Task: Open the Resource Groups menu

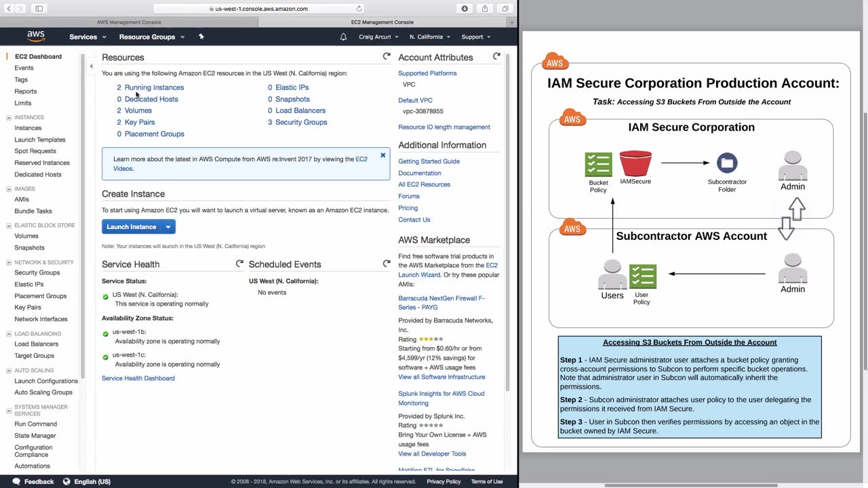Action: [151, 37]
